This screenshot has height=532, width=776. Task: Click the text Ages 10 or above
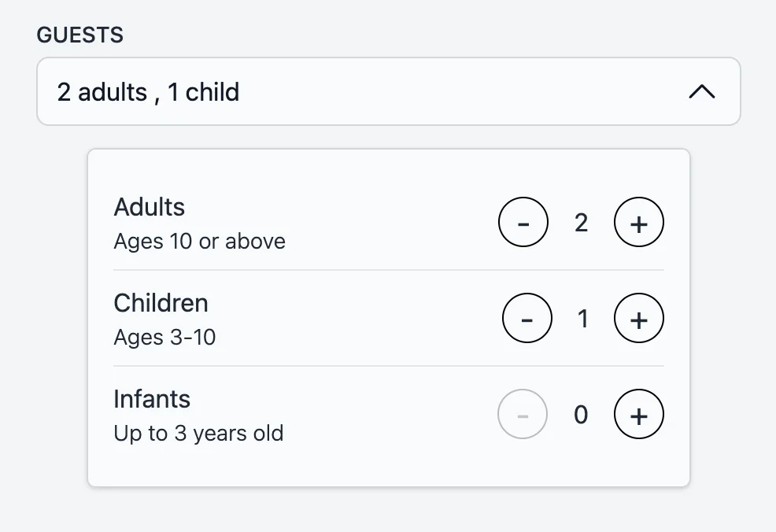(x=199, y=242)
